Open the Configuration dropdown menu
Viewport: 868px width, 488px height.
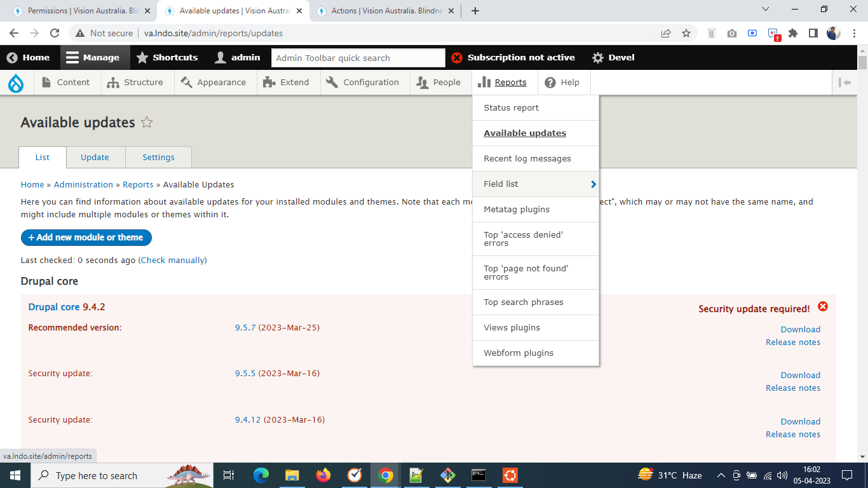click(x=363, y=83)
